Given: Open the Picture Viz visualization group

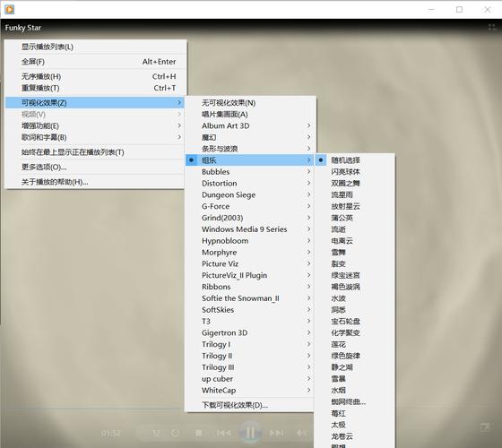Looking at the screenshot, I should pyautogui.click(x=250, y=263).
